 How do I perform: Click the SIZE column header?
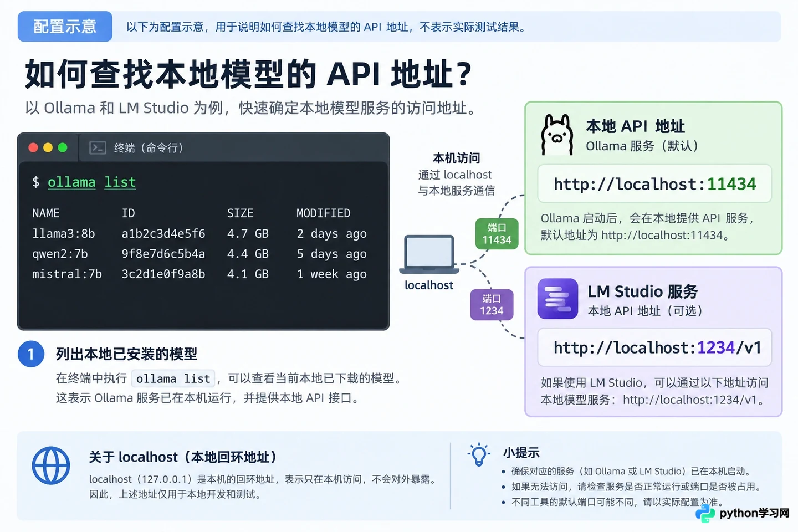point(241,213)
